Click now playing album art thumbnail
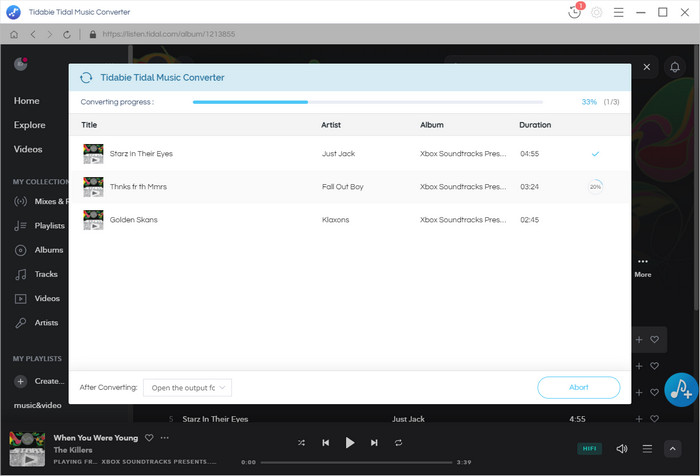The height and width of the screenshot is (476, 700). click(27, 449)
